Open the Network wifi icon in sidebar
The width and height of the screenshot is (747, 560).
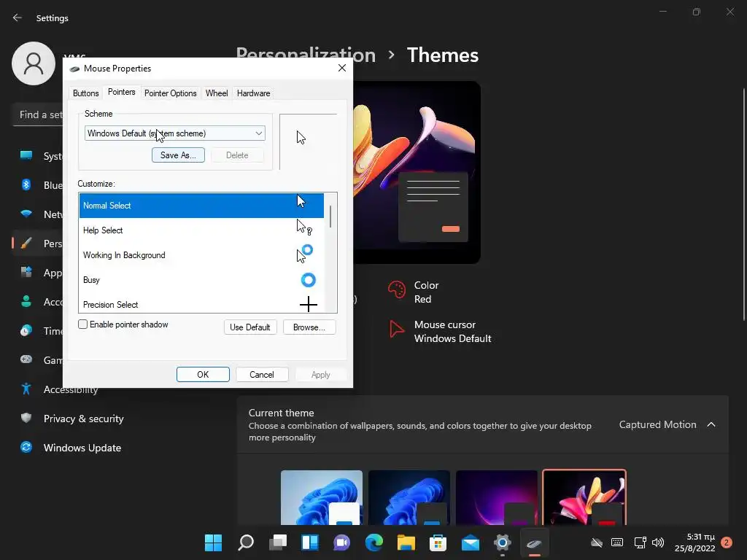point(26,214)
